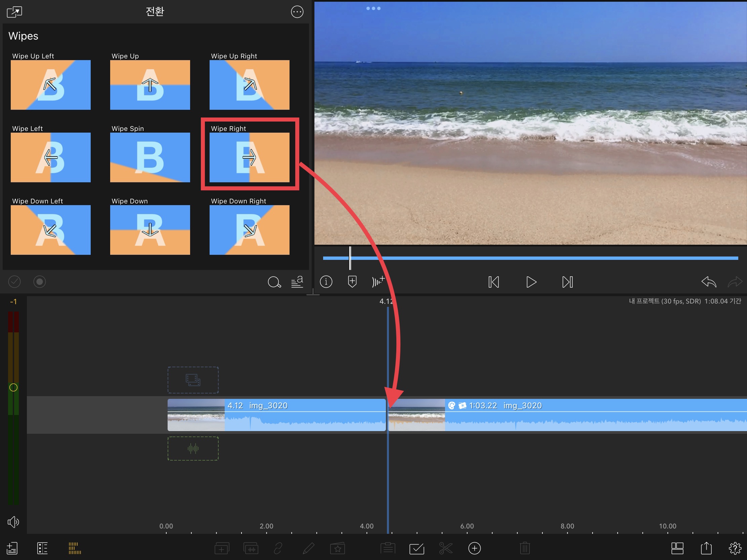The height and width of the screenshot is (560, 747).
Task: Select the first img_3020 clip labeled 4.12
Action: coord(276,415)
